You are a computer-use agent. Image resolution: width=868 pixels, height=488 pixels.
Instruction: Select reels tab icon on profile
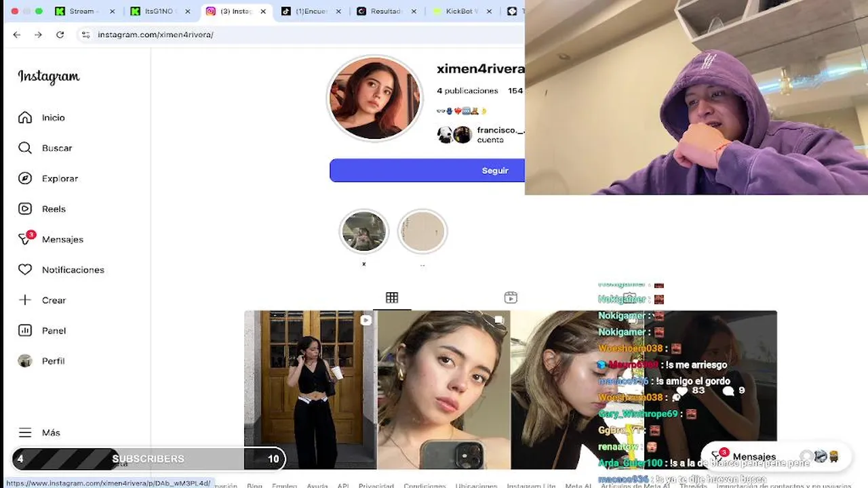[511, 298]
